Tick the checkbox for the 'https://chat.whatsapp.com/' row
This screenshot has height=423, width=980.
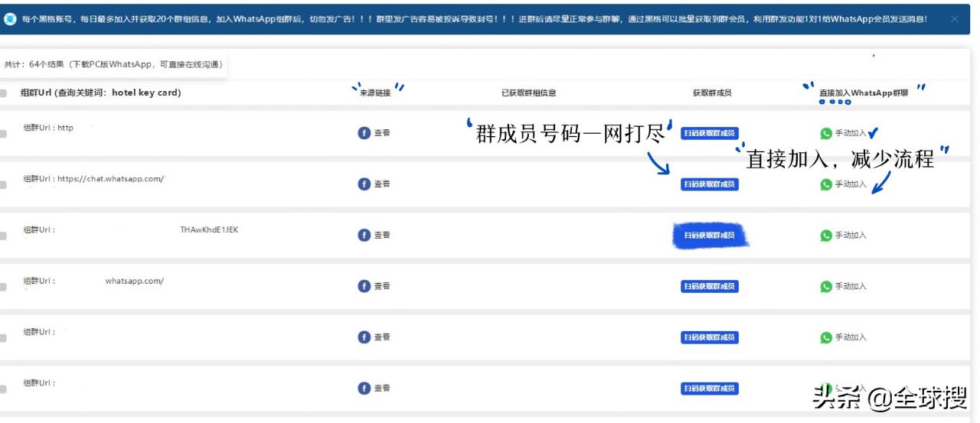[x=3, y=185]
